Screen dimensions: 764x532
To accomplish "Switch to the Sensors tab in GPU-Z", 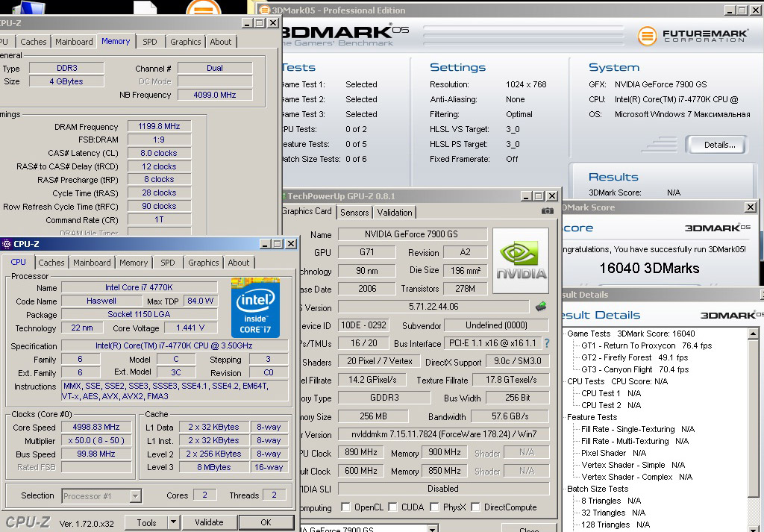I will click(x=354, y=212).
